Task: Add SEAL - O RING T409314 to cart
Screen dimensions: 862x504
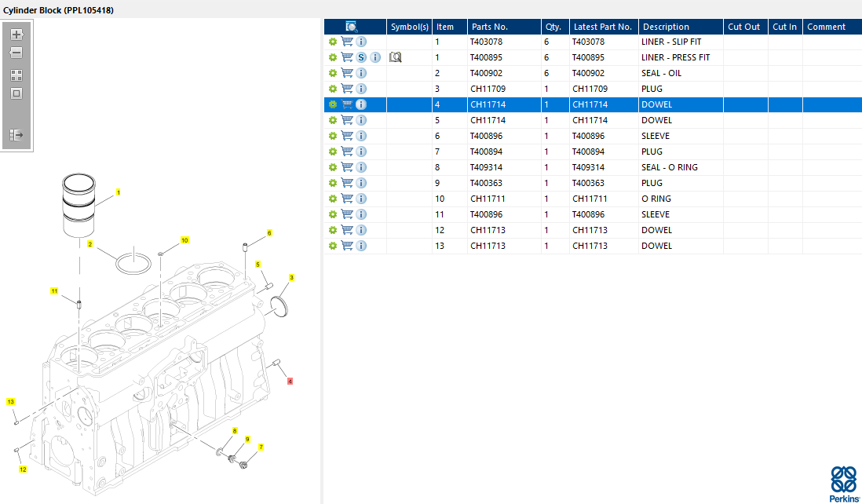Action: 347,167
